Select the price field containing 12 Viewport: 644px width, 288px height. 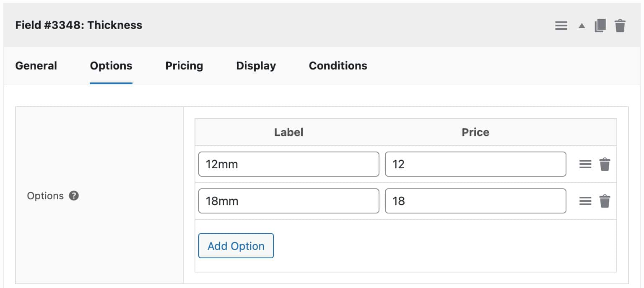click(x=475, y=164)
